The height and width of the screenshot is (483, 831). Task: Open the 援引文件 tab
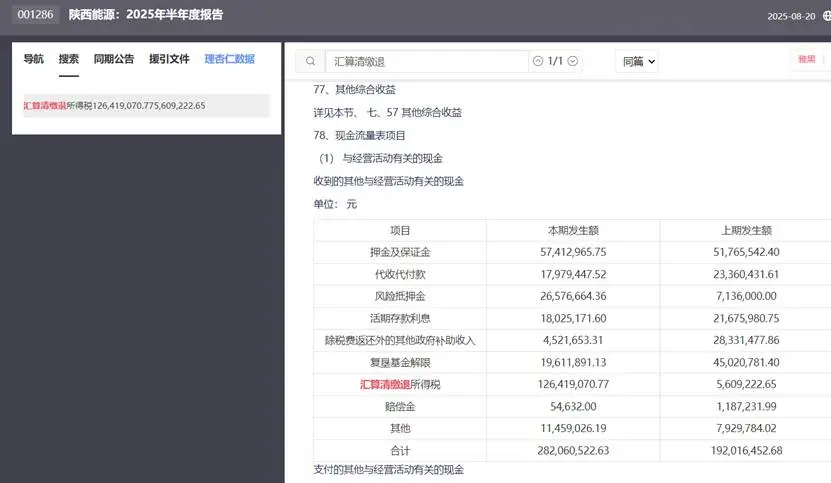[x=169, y=59]
